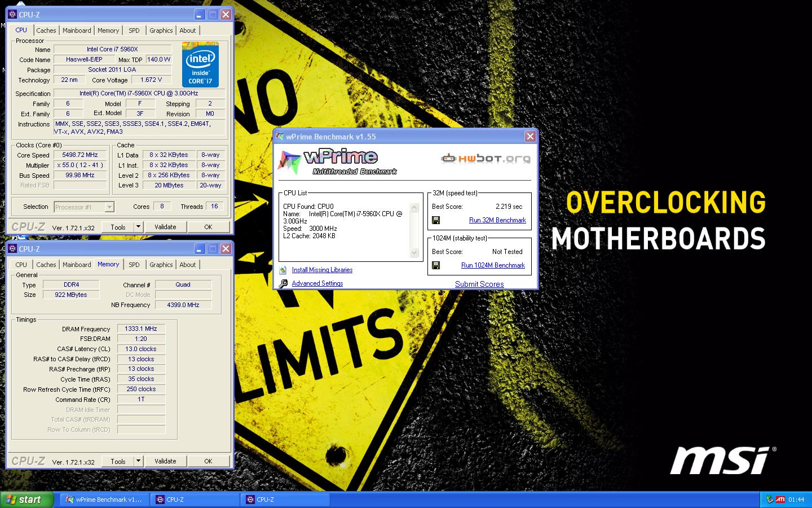Switch to Mainboard tab in lower CPU-Z window
The height and width of the screenshot is (508, 812).
pos(77,265)
